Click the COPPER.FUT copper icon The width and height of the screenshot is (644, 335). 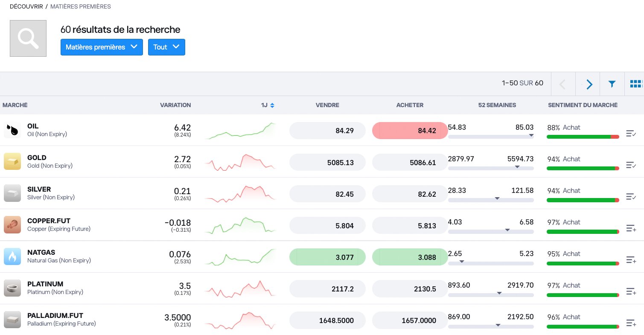(x=13, y=225)
